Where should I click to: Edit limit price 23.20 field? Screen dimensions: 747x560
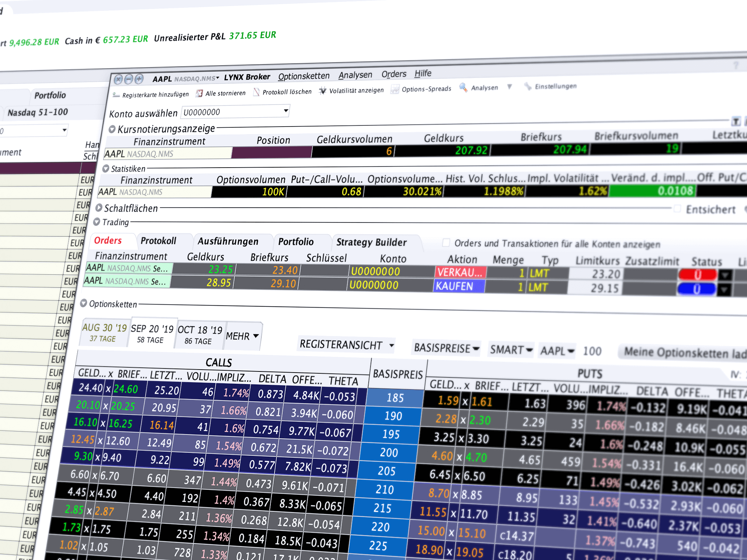[596, 274]
